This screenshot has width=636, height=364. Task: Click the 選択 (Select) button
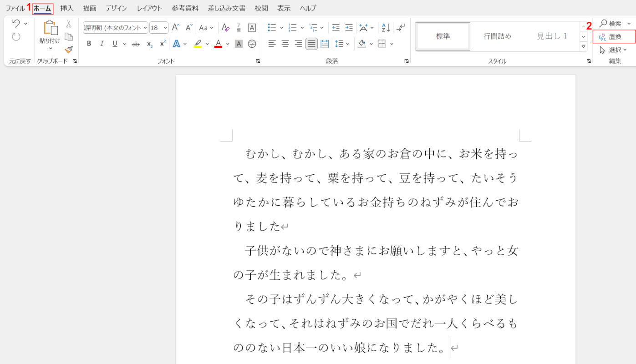tap(614, 50)
